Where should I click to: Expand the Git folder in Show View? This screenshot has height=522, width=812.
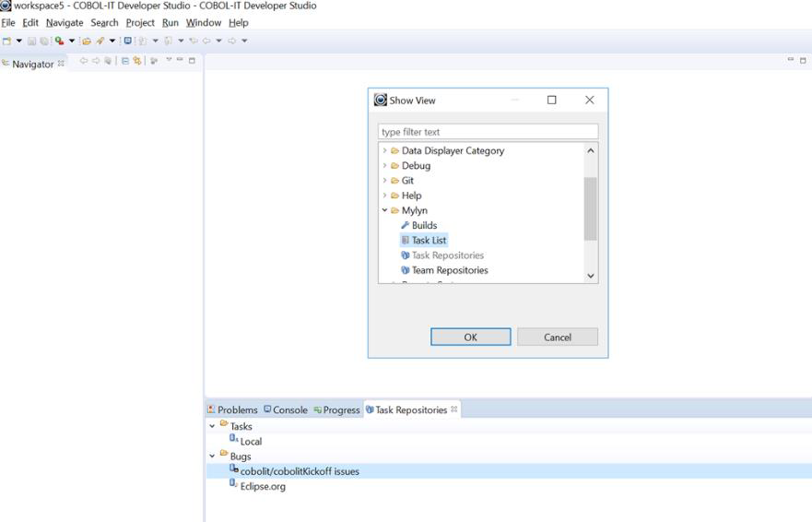385,181
